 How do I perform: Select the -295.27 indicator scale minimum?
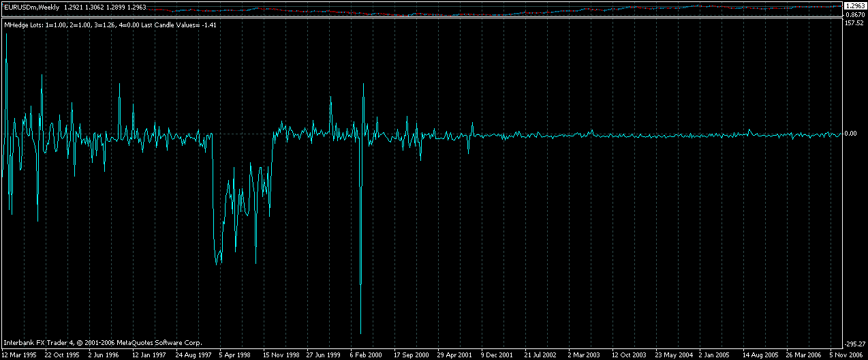[x=854, y=344]
